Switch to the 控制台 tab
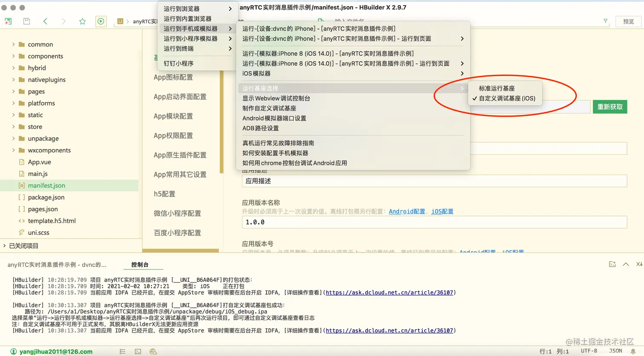Viewport: 644px width, 356px height. coord(140,264)
